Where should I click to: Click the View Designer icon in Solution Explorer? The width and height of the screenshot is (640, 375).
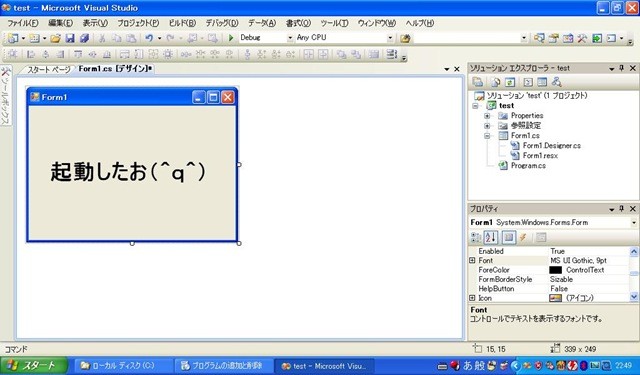pyautogui.click(x=542, y=82)
